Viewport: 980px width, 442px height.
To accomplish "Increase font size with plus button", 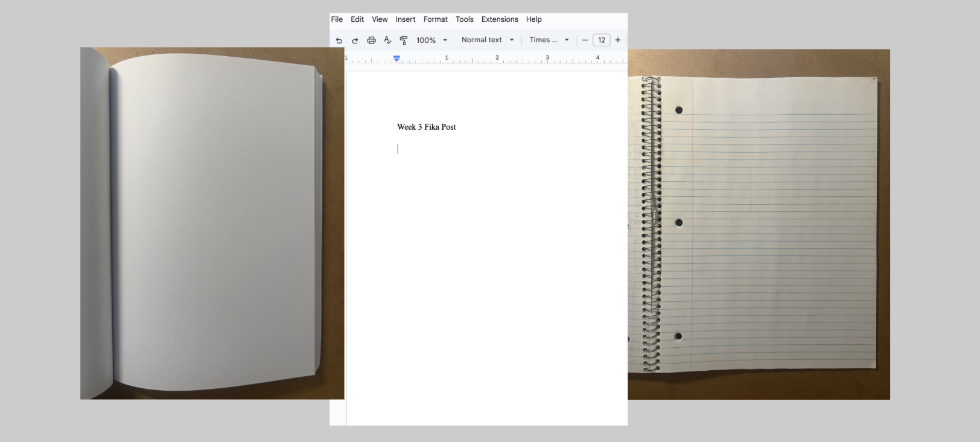I will (x=618, y=40).
